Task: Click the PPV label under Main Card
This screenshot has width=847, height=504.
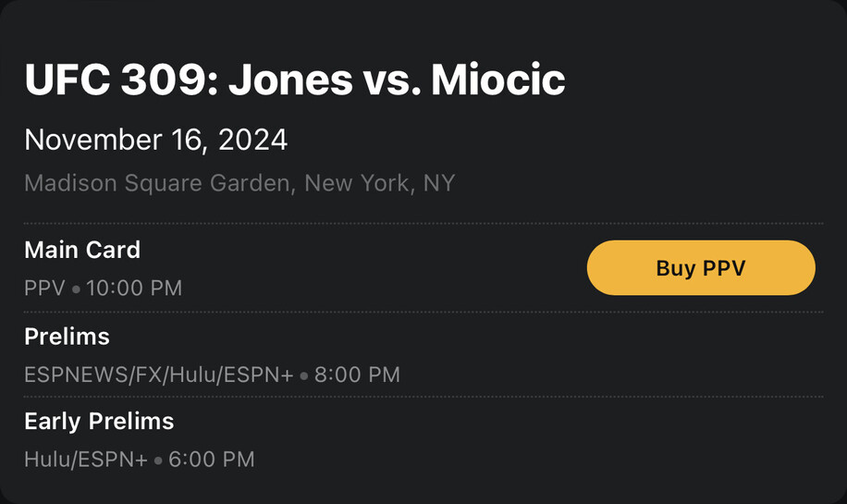Action: click(x=44, y=288)
